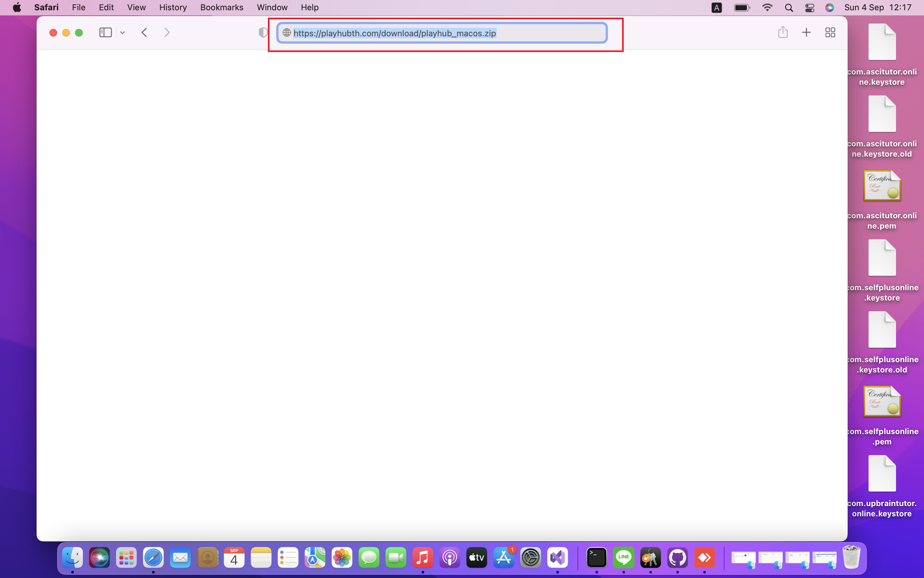Open App Store with update badge

pyautogui.click(x=504, y=557)
